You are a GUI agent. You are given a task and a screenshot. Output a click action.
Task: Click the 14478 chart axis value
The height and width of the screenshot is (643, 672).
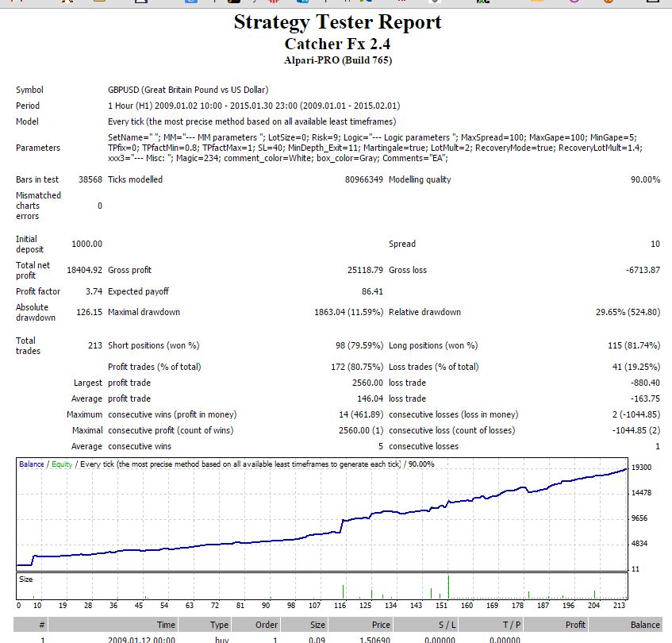click(642, 493)
